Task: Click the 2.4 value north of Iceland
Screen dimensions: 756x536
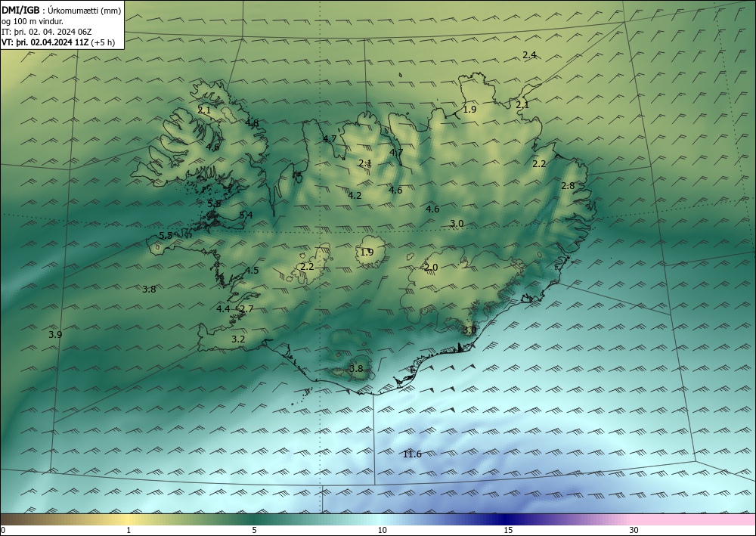Action: click(529, 55)
